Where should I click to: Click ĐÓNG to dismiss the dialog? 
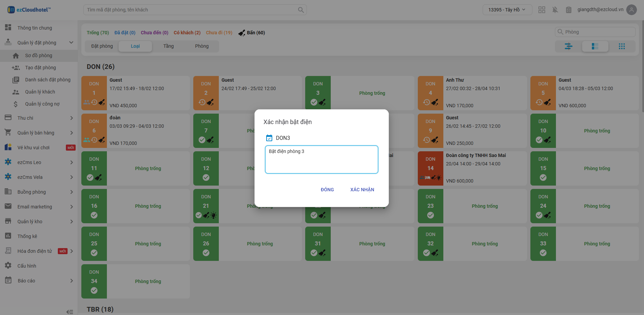327,190
